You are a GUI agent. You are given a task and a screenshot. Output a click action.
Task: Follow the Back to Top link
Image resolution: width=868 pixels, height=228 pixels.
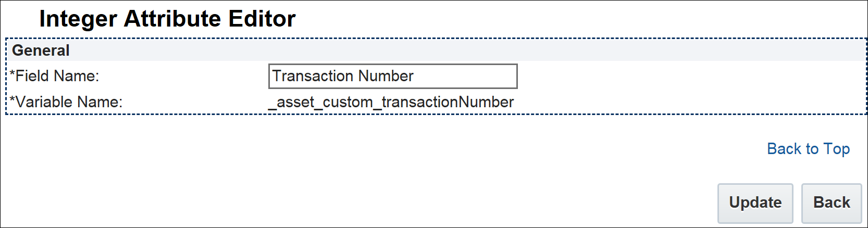(x=808, y=149)
